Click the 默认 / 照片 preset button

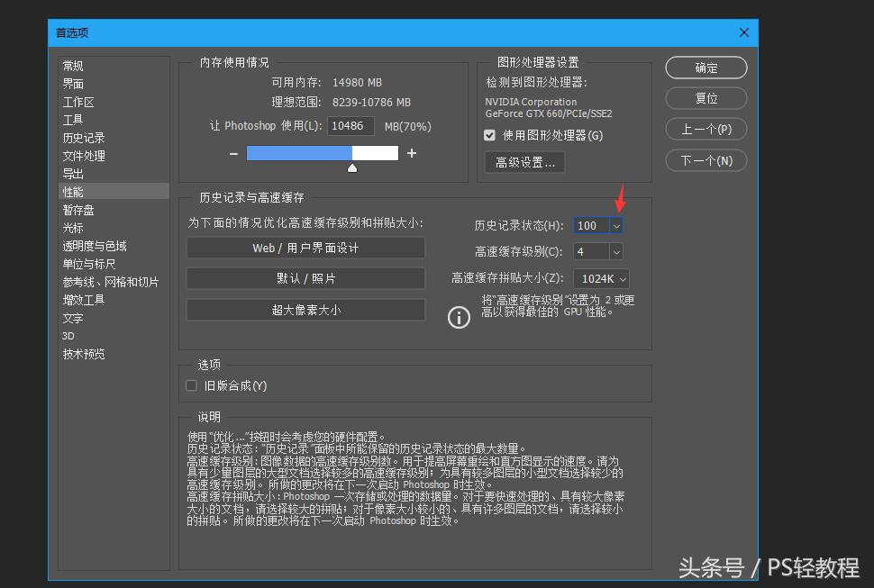(305, 278)
